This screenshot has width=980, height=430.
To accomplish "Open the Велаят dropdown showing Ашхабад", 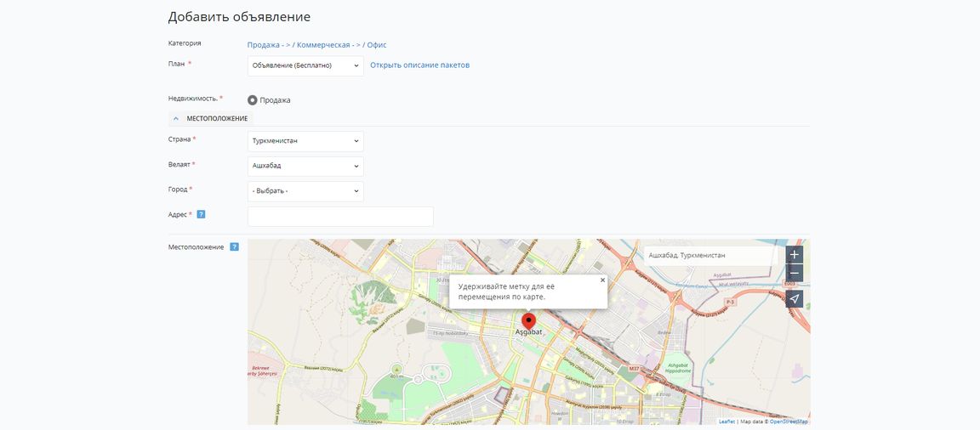I will pos(305,166).
